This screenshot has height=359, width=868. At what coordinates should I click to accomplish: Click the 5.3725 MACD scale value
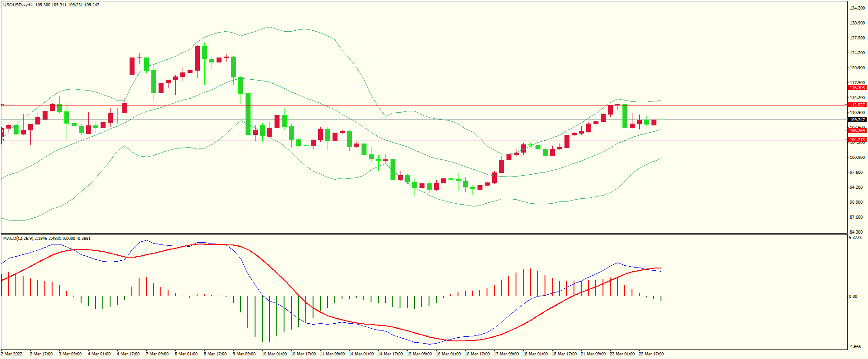(855, 238)
